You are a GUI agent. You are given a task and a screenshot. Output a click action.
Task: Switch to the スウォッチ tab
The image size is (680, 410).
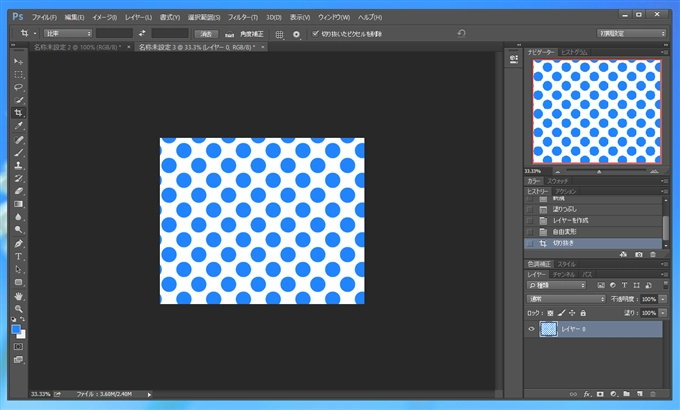click(x=557, y=181)
